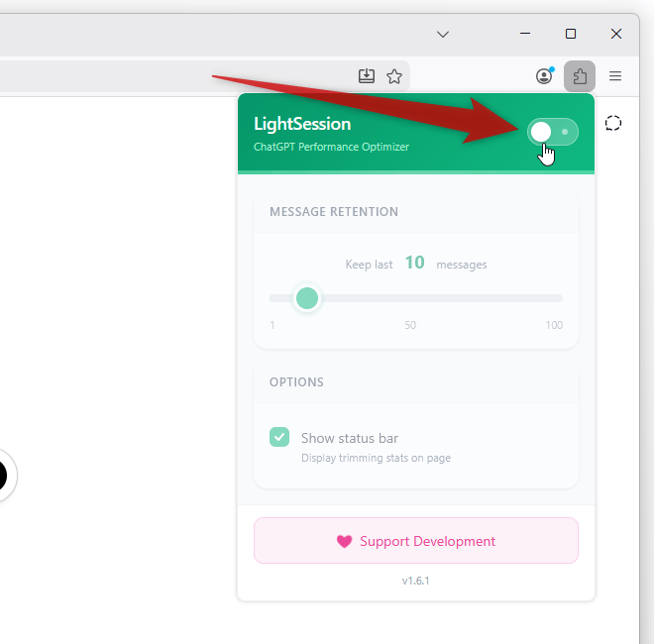The width and height of the screenshot is (654, 644).
Task: Toggle the LightSession enable switch
Action: coord(552,132)
